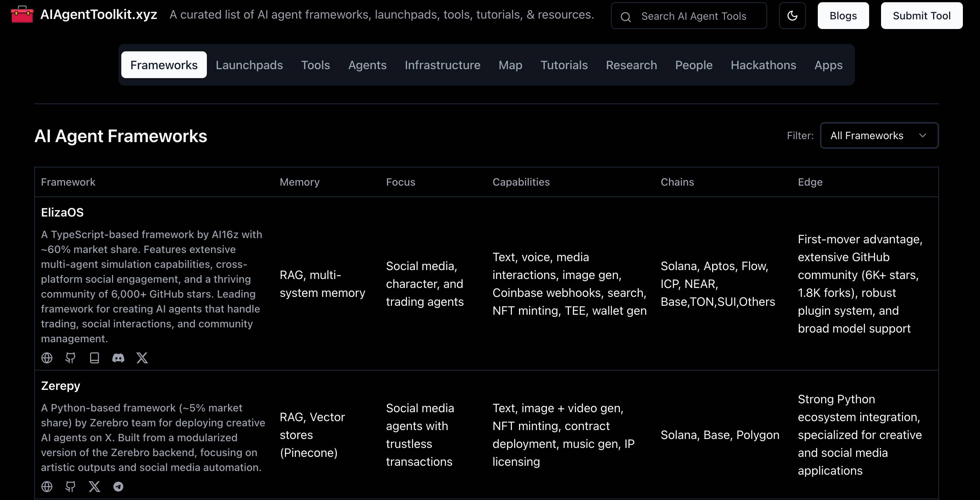Click the ElizaOS website globe icon
The width and height of the screenshot is (980, 500).
pyautogui.click(x=47, y=358)
